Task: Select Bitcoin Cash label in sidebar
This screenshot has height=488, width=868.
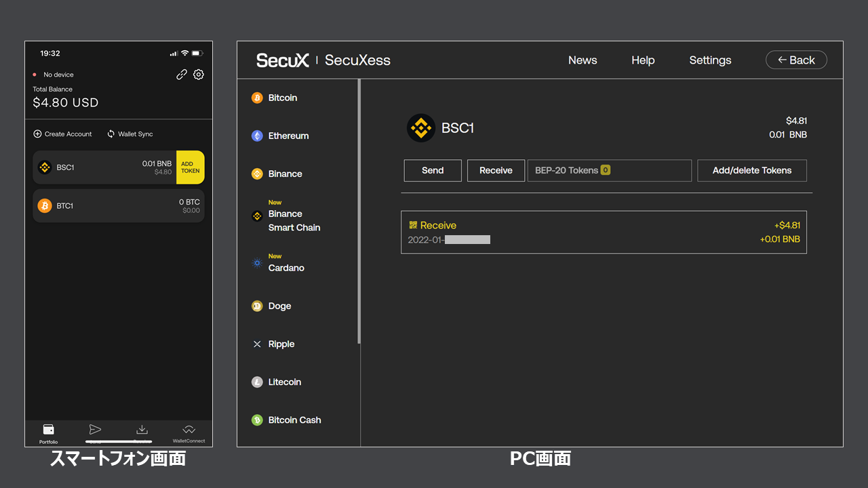Action: click(x=295, y=420)
